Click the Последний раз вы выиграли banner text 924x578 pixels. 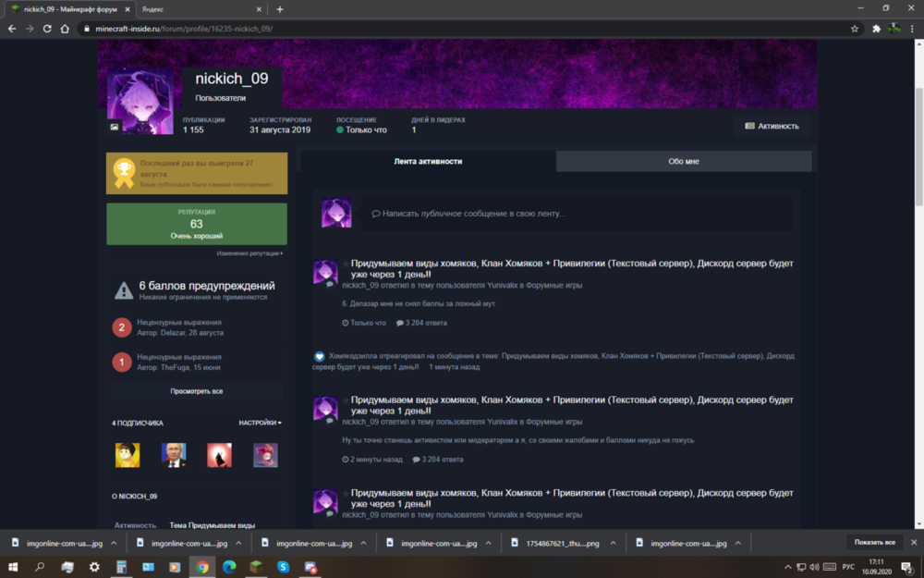click(x=197, y=168)
